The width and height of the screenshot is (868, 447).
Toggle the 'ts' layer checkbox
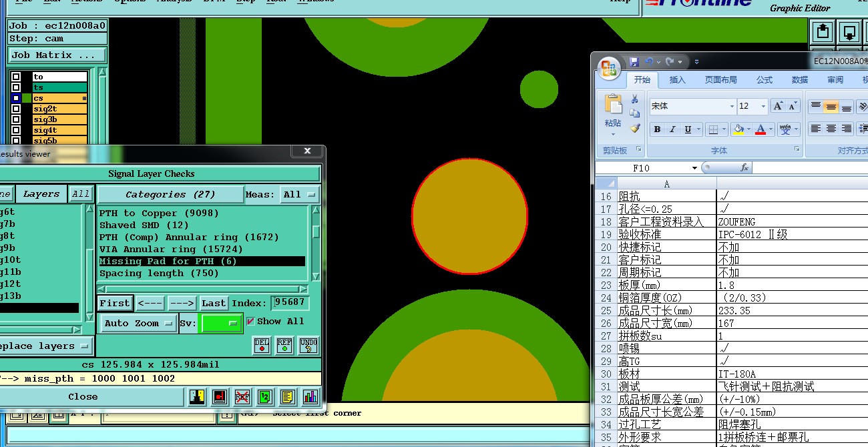(16, 87)
